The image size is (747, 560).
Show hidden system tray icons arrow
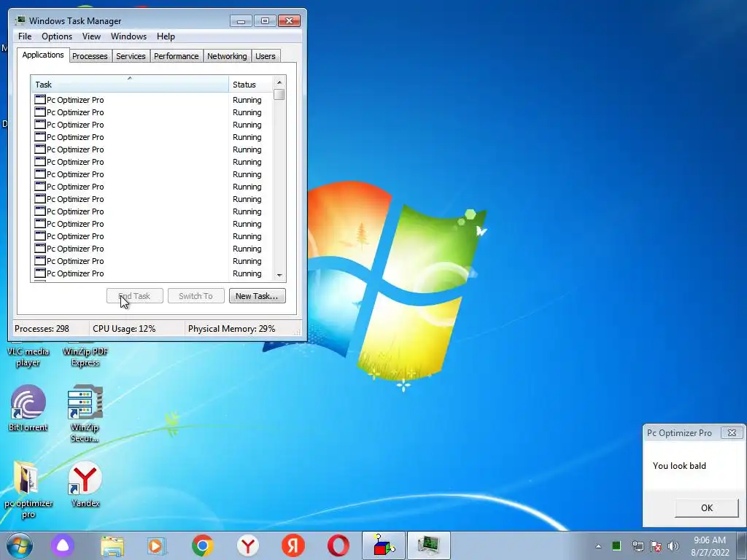(x=598, y=546)
